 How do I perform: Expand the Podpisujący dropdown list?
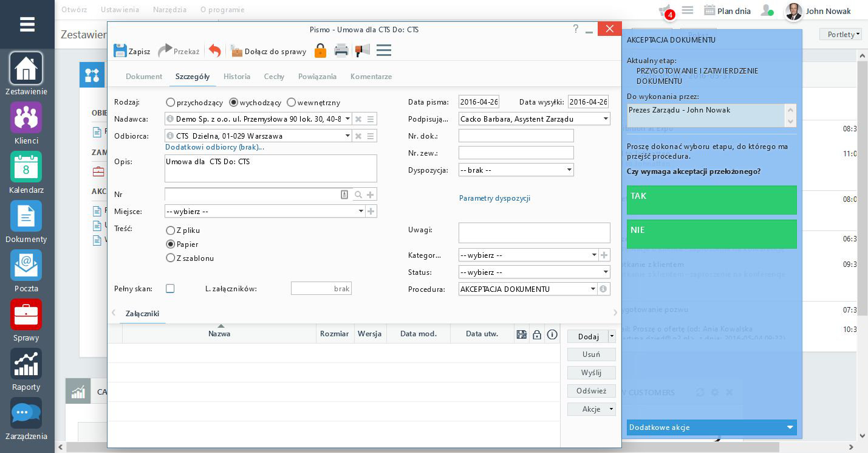point(606,119)
